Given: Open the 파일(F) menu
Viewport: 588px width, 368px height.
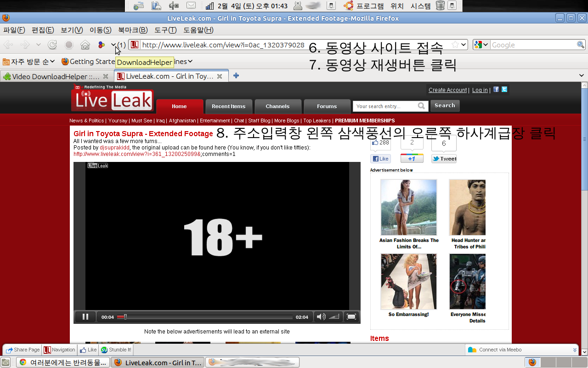Looking at the screenshot, I should point(14,30).
